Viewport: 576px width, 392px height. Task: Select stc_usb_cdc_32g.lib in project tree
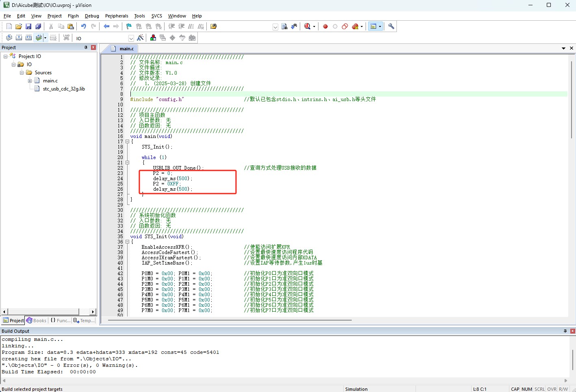point(64,89)
